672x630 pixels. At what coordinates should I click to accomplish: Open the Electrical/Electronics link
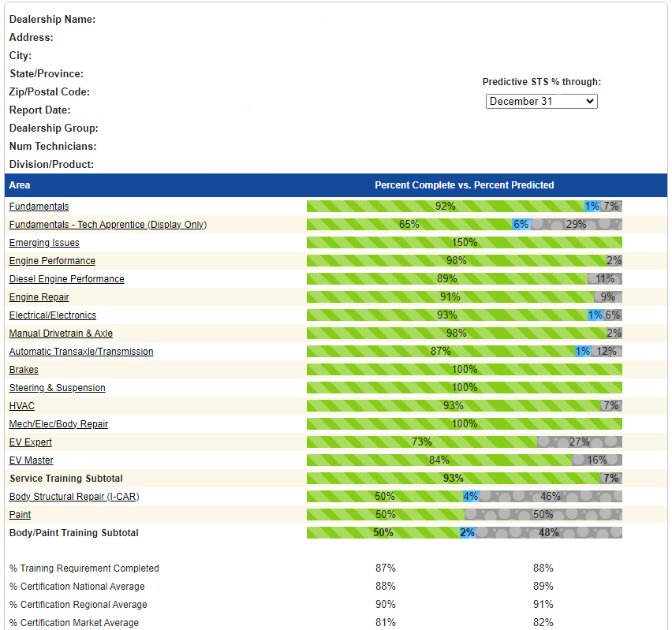point(53,315)
